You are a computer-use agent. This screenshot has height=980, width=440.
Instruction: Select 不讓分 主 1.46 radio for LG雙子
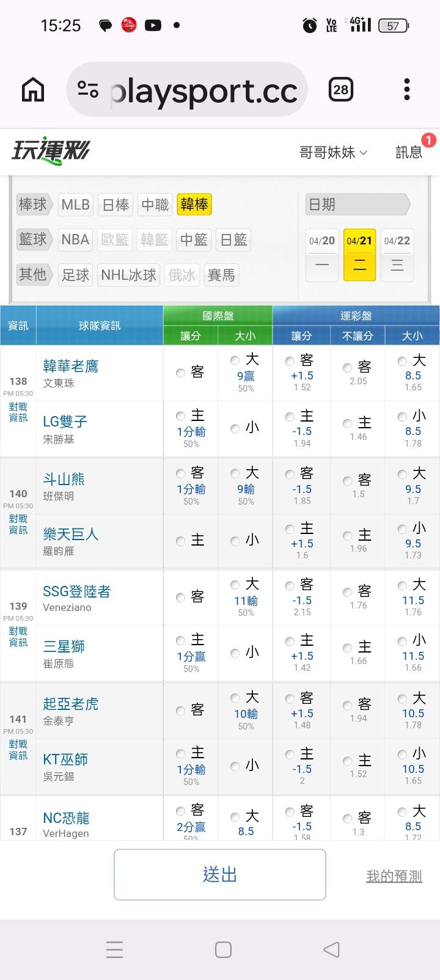click(x=347, y=423)
